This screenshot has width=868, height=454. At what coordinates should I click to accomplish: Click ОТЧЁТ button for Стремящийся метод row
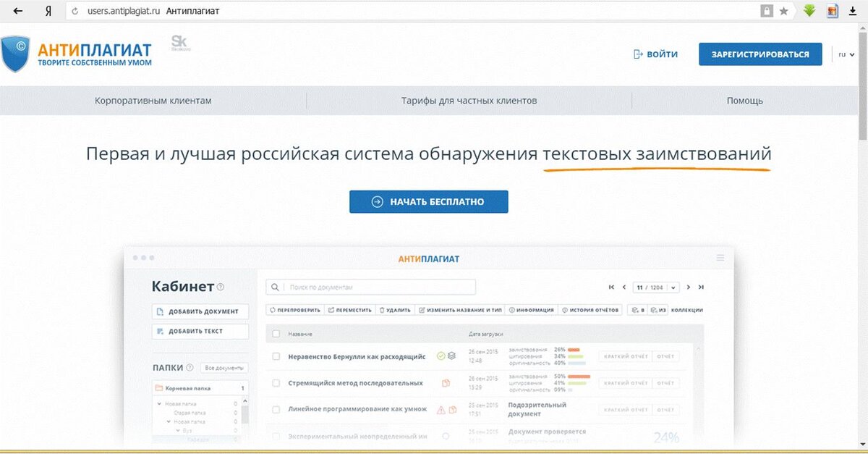coord(665,383)
